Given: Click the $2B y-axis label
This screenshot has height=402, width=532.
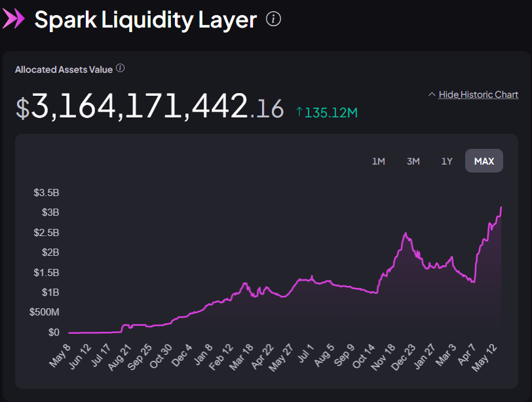Looking at the screenshot, I should click(50, 252).
